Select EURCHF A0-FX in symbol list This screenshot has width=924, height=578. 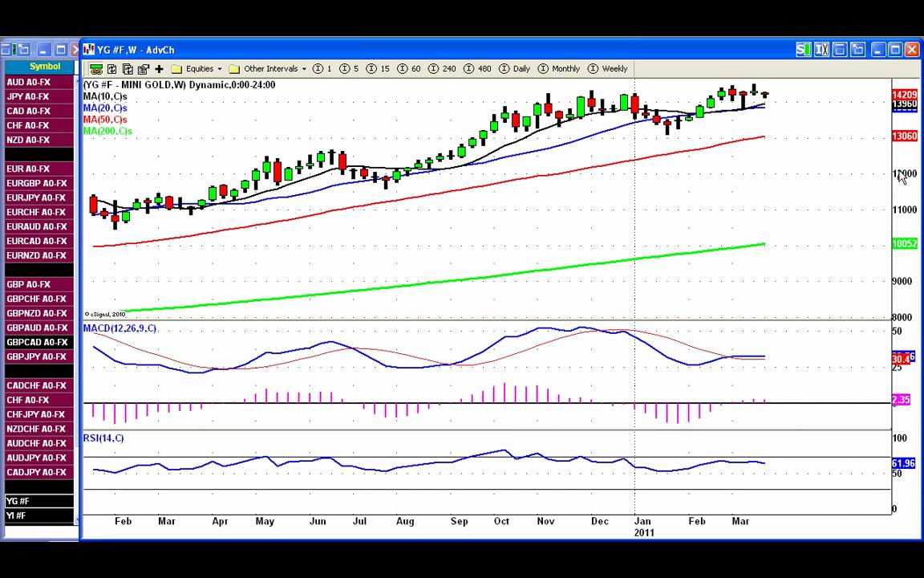(x=39, y=212)
